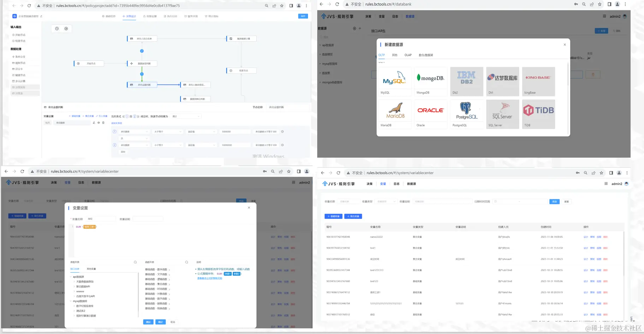This screenshot has height=334, width=644.
Task: Close the 新建数据源 dialog
Action: pyautogui.click(x=565, y=45)
